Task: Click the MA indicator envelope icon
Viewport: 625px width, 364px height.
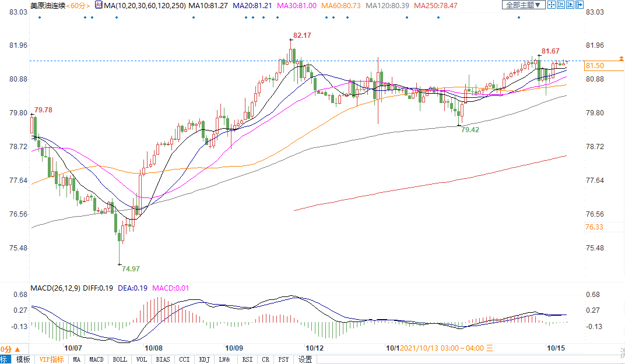Action: pyautogui.click(x=97, y=5)
